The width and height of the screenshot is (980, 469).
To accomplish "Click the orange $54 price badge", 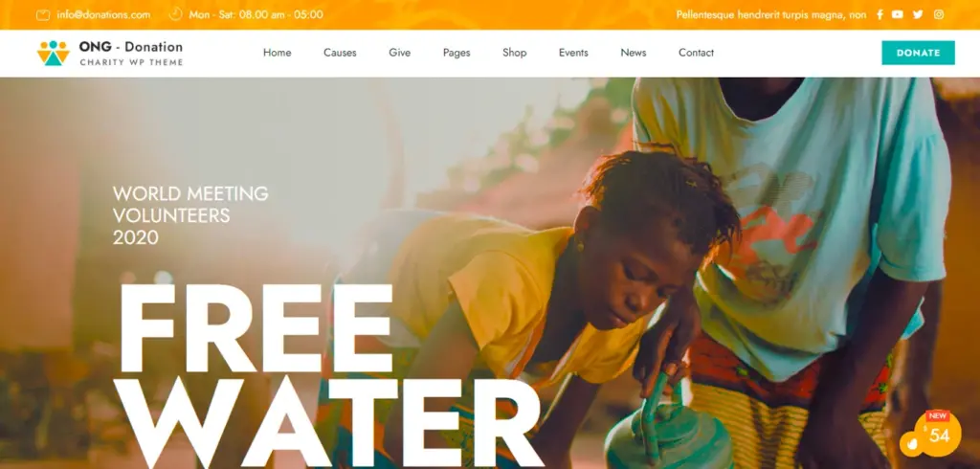I will pyautogui.click(x=938, y=433).
